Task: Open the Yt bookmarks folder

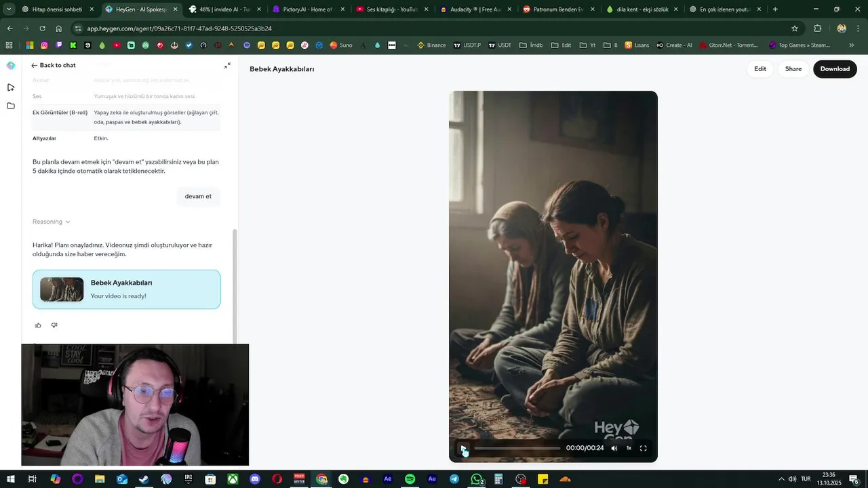Action: coord(587,45)
